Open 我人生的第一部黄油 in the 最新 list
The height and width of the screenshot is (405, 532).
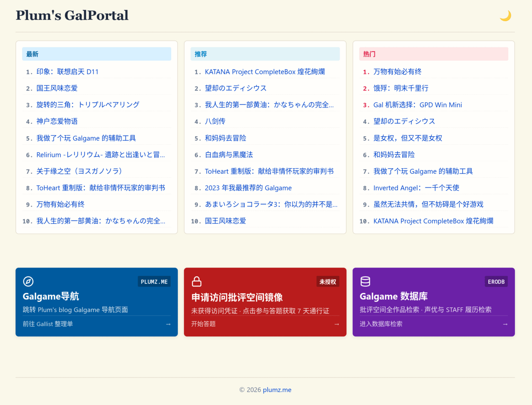101,221
